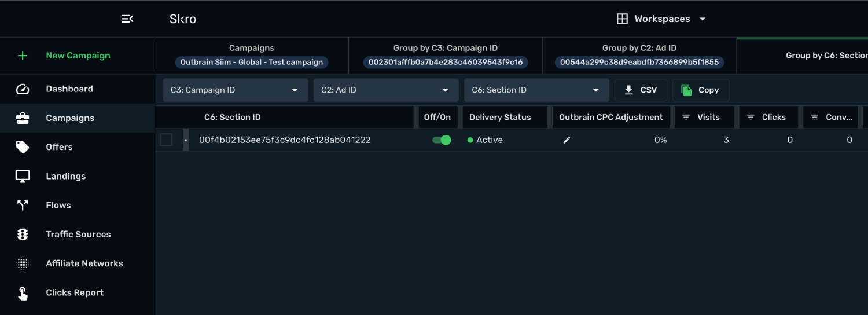Image resolution: width=868 pixels, height=315 pixels.
Task: Go to Offers
Action: click(x=59, y=147)
